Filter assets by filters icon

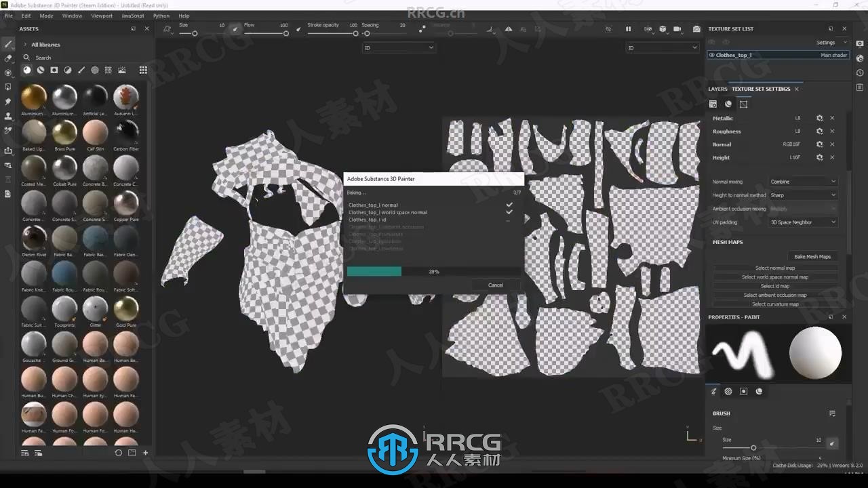(68, 70)
